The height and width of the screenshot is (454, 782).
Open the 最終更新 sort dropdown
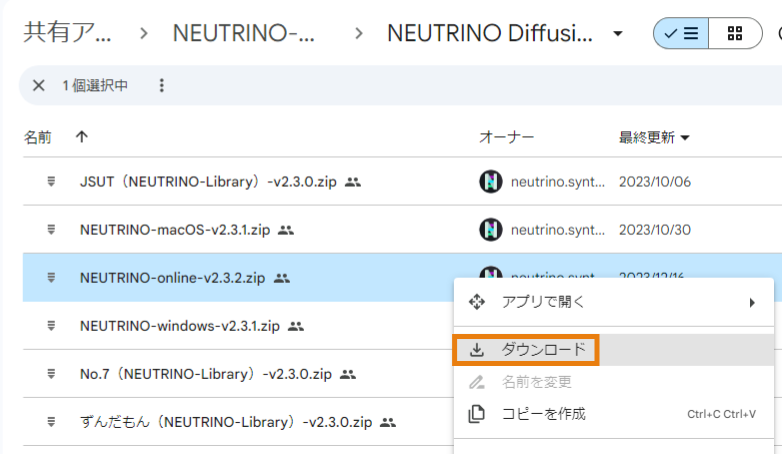(654, 137)
